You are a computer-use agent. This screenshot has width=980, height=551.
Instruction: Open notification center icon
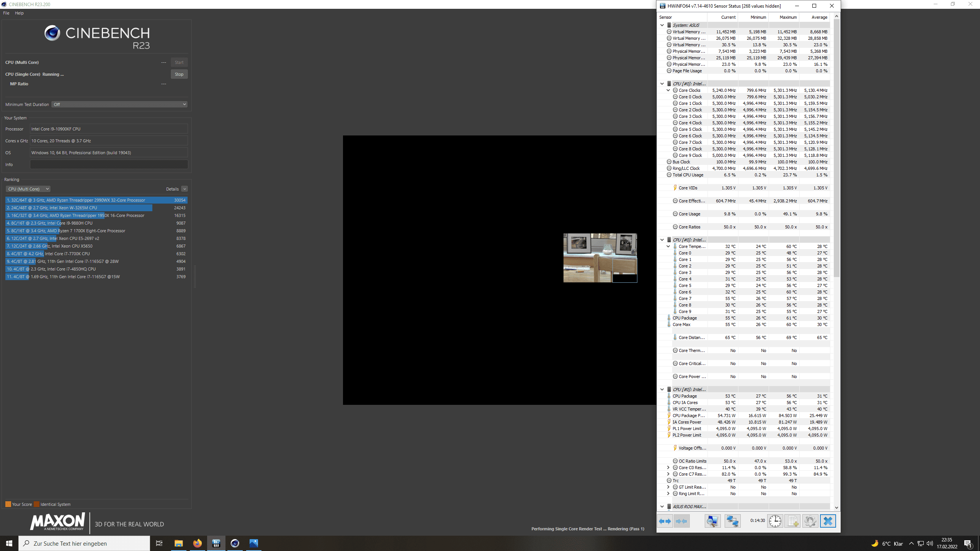[x=968, y=543]
